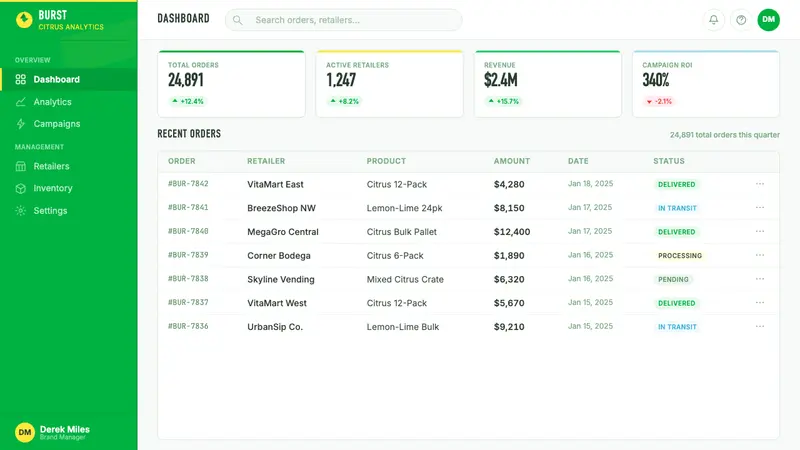Open more options for order #BUR-7836

760,327
